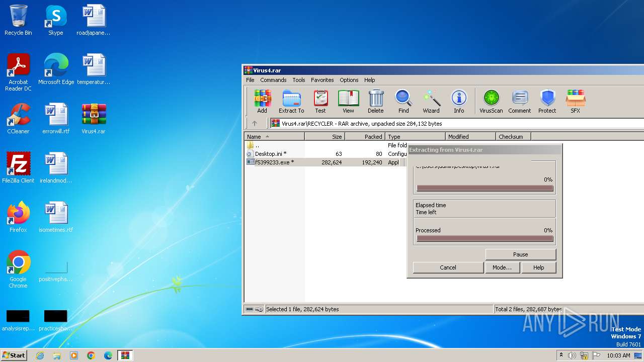This screenshot has width=644, height=362.
Task: Click the 10:03 AM system clock
Action: pyautogui.click(x=618, y=355)
